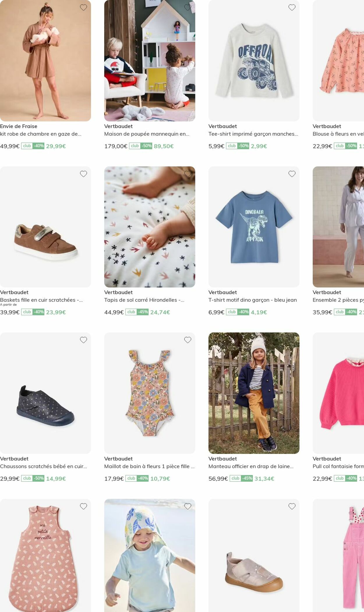Select the floral swimsuit product image
Screen dimensions: 364x612
[x=150, y=393]
